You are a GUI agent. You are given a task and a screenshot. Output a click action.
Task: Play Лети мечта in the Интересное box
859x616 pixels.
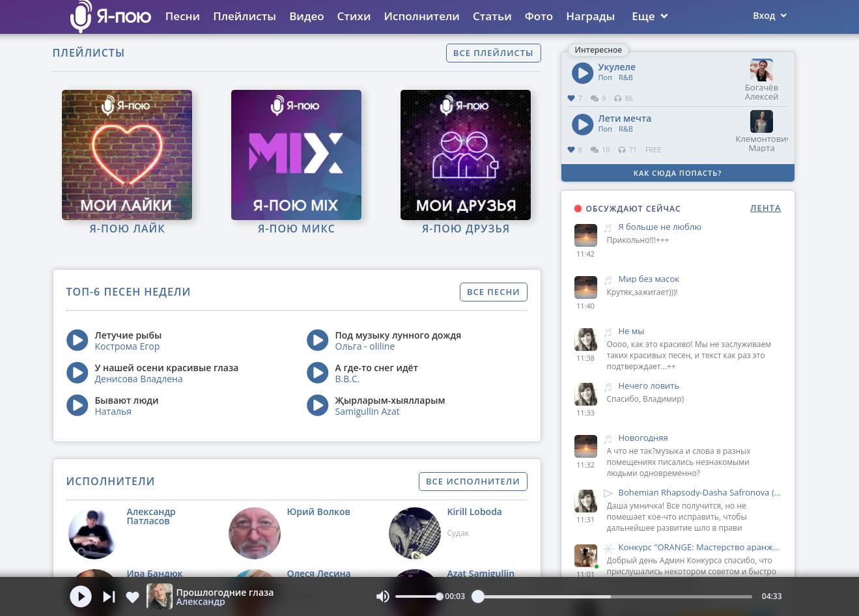tap(582, 124)
